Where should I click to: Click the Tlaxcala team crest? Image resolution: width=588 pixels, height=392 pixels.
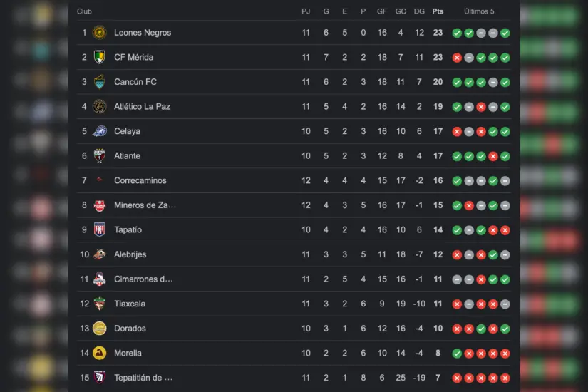[99, 304]
